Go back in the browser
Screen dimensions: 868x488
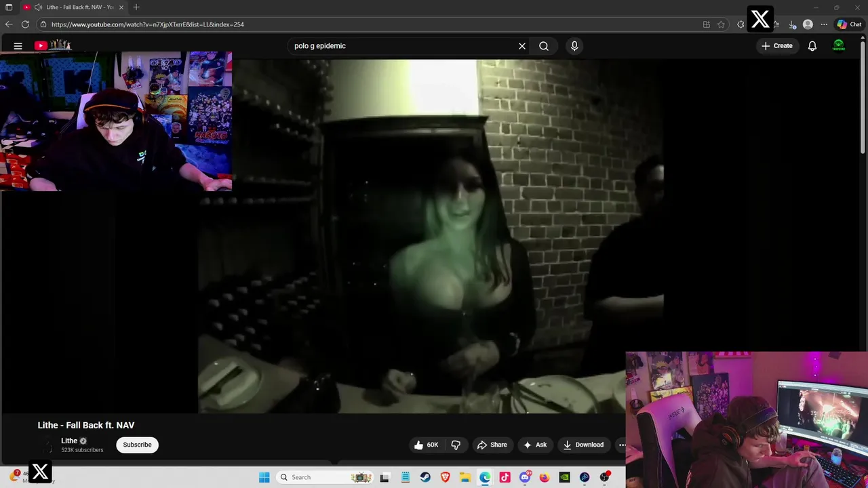[9, 24]
